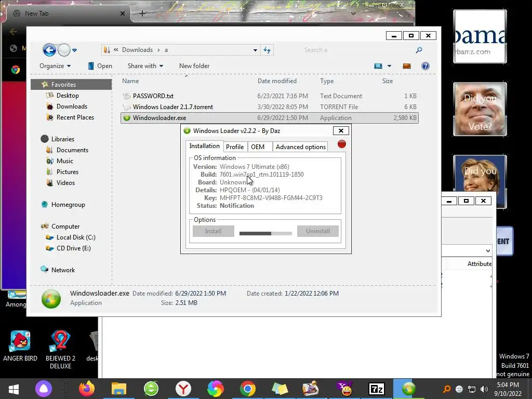Screen dimensions: 532x399
Task: Open Explorer Help question mark icon
Action: [x=425, y=66]
